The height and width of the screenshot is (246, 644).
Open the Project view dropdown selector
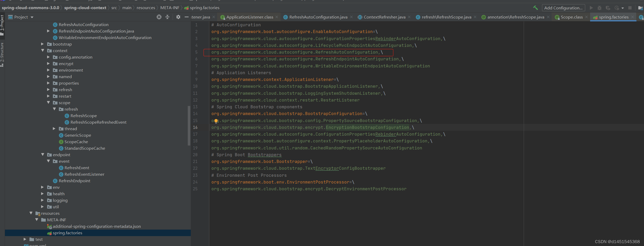point(21,17)
